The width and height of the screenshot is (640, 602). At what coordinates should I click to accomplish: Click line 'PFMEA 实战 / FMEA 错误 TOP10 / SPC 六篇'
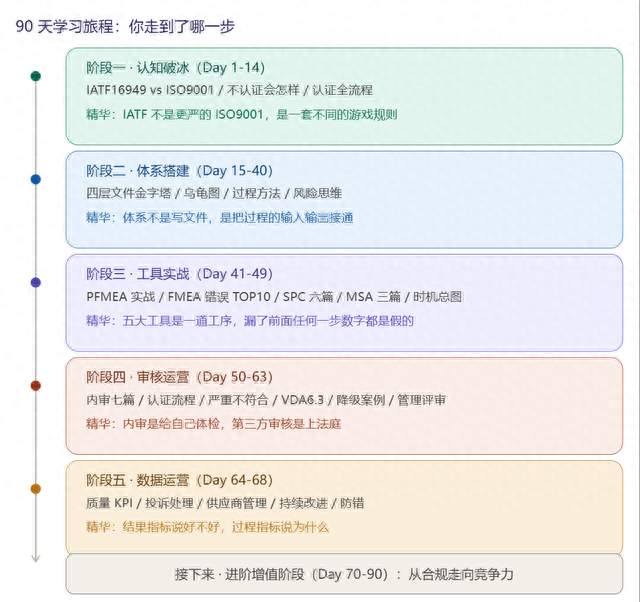pos(210,297)
